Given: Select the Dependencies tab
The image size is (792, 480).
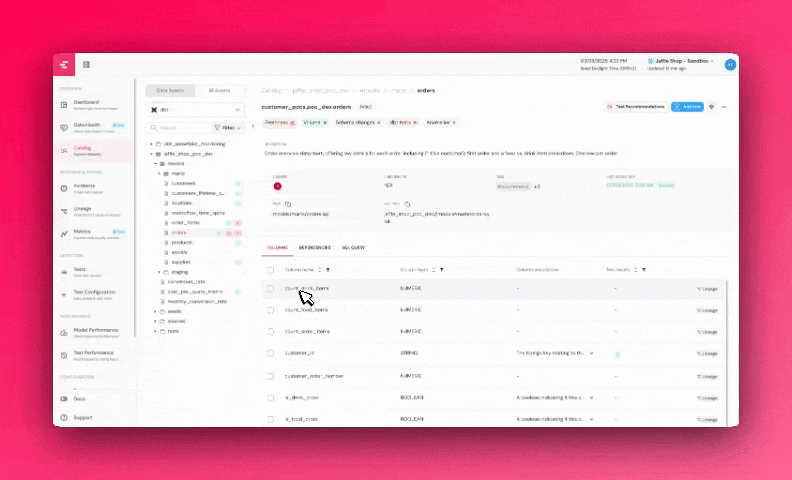Looking at the screenshot, I should tap(315, 248).
